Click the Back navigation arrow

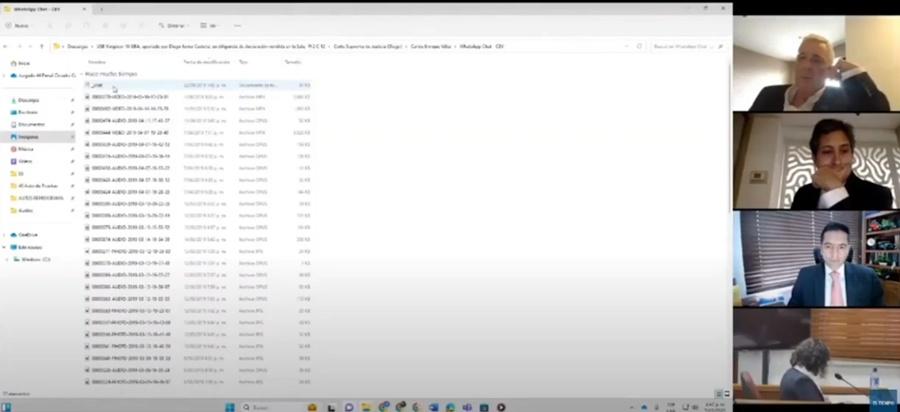click(7, 46)
